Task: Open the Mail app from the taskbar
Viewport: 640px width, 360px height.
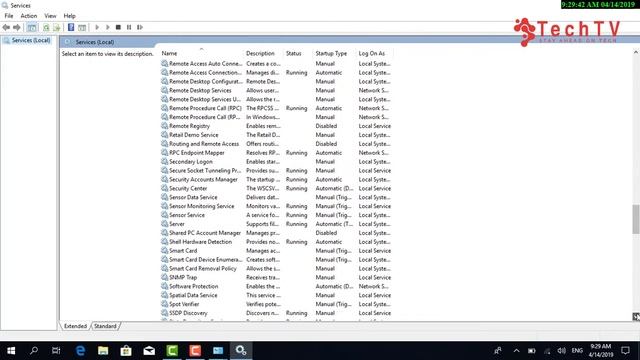Action: [x=149, y=351]
